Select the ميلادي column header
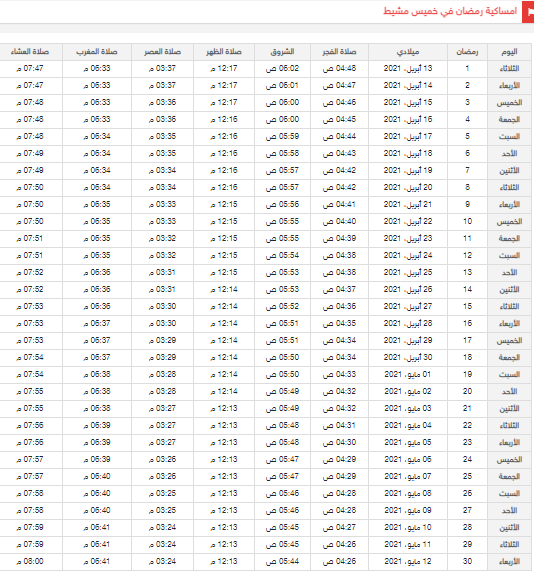The width and height of the screenshot is (534, 578). [x=408, y=52]
